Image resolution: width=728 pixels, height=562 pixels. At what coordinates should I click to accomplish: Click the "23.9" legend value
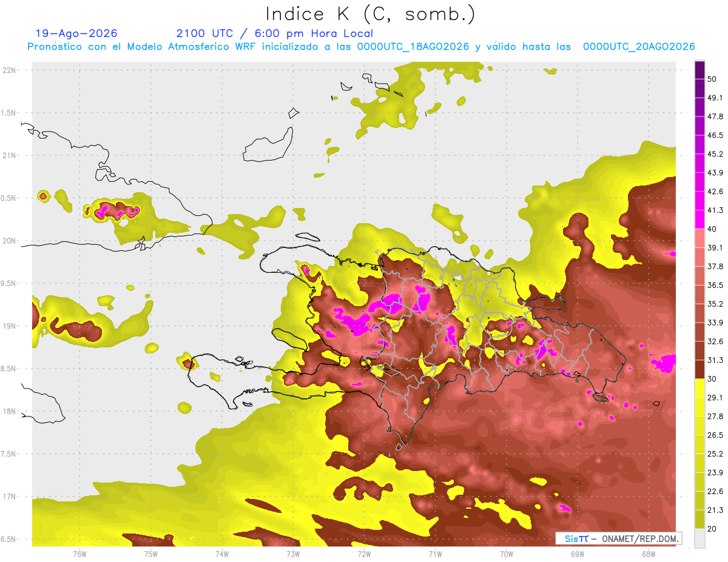715,473
